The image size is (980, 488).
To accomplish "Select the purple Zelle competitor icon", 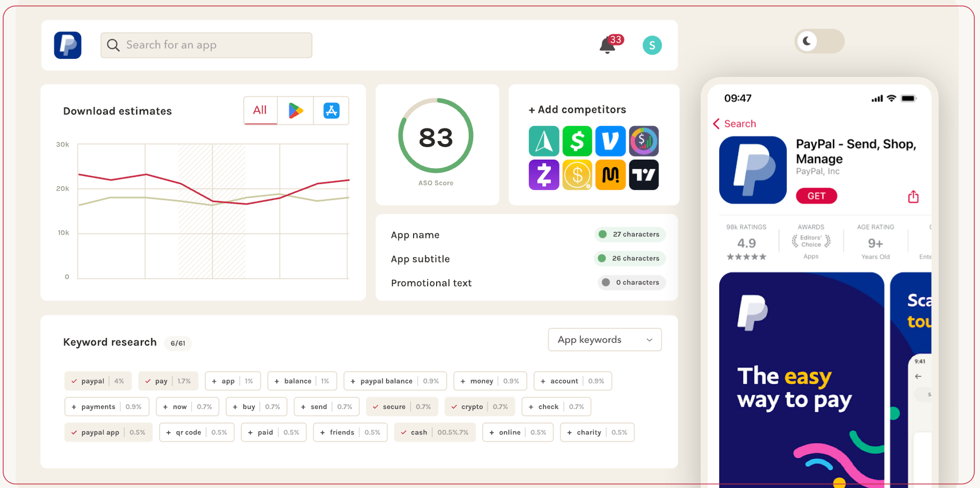I will point(544,175).
